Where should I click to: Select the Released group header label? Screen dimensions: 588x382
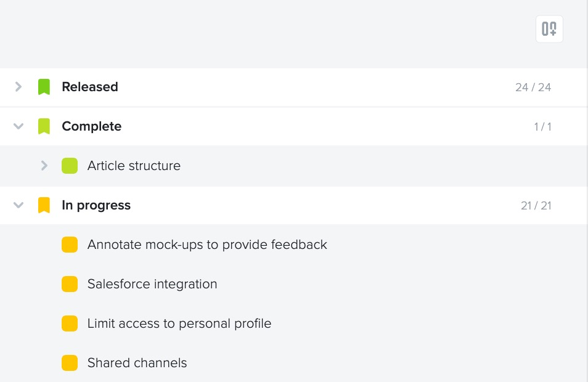point(90,87)
